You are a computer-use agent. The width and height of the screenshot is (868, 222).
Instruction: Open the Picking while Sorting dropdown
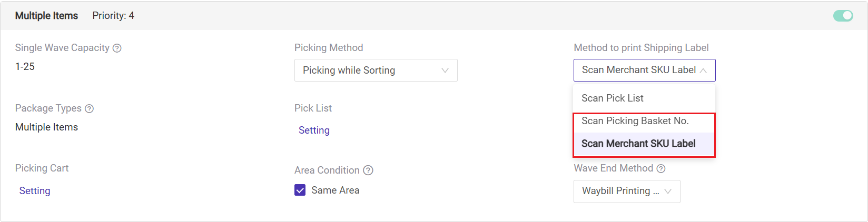point(376,70)
